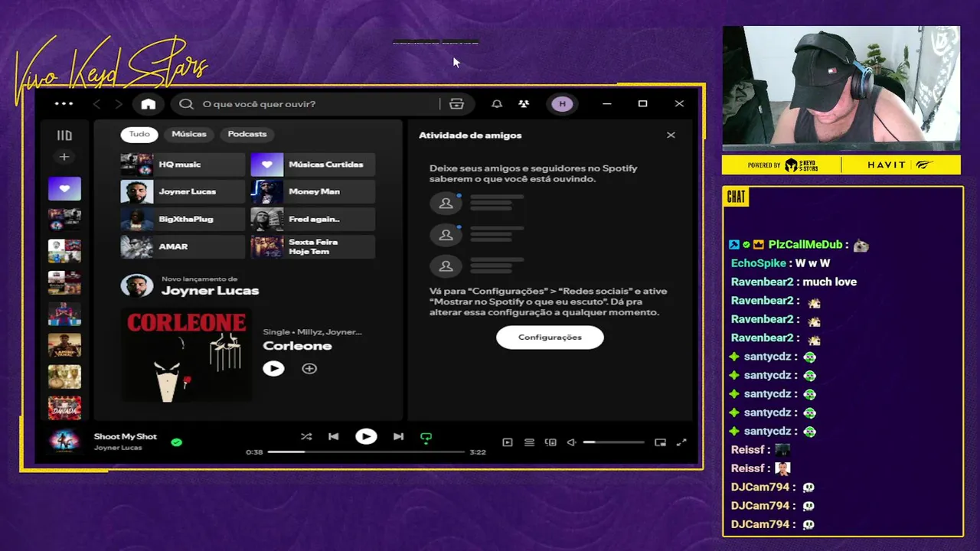Screen dimensions: 980x551
Task: Click the search field 'O que você quer ouvir?'
Action: 306,104
